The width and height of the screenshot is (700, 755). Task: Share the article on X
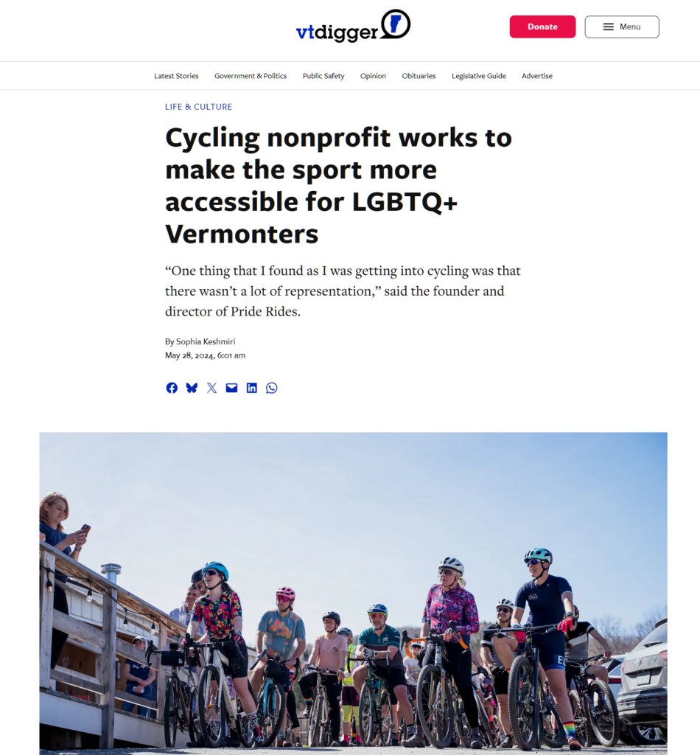point(212,388)
